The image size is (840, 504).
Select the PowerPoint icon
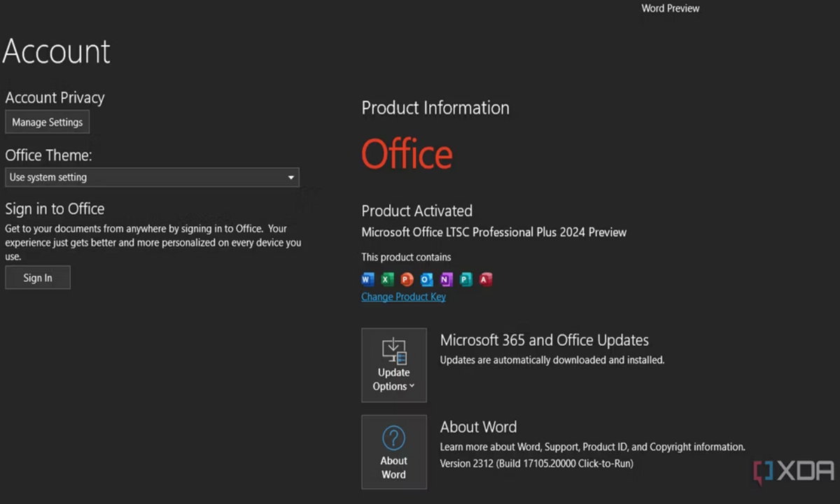pyautogui.click(x=407, y=279)
